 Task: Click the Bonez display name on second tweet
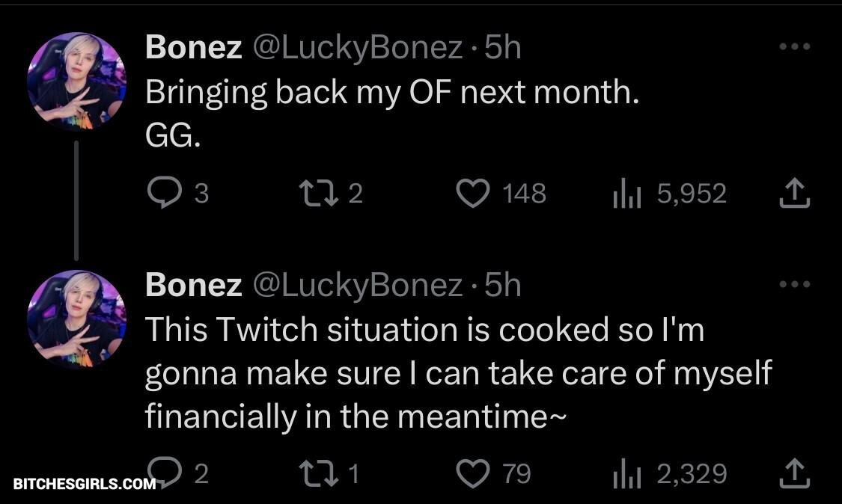(x=193, y=285)
